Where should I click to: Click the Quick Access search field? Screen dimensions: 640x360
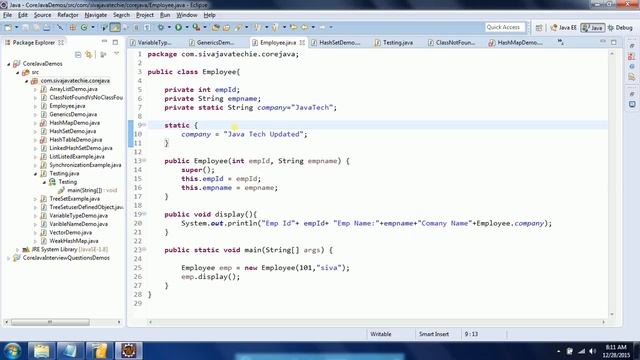[504, 27]
